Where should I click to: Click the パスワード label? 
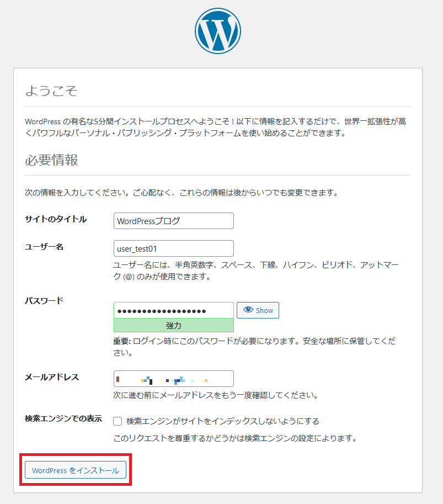pyautogui.click(x=44, y=301)
